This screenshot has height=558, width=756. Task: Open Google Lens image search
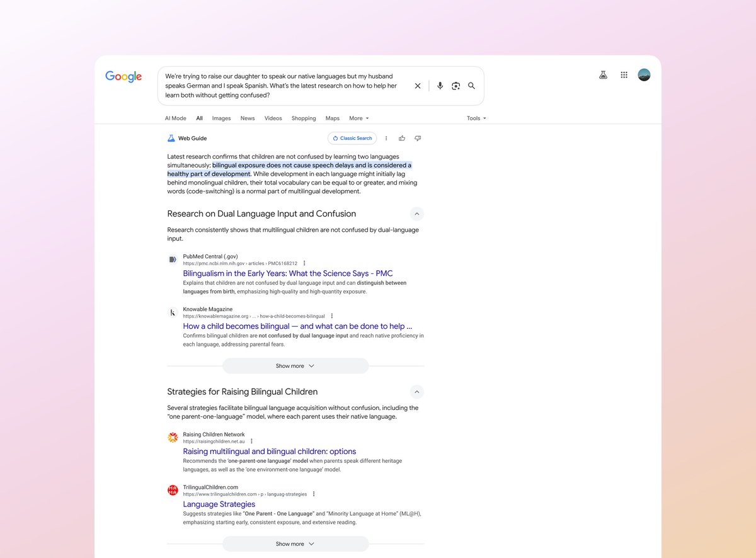tap(455, 86)
